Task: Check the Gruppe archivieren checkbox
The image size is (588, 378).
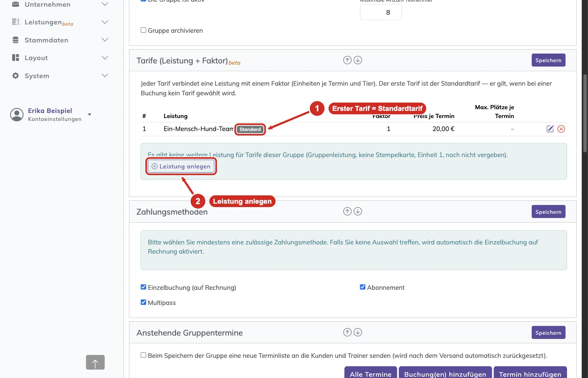Action: point(144,30)
